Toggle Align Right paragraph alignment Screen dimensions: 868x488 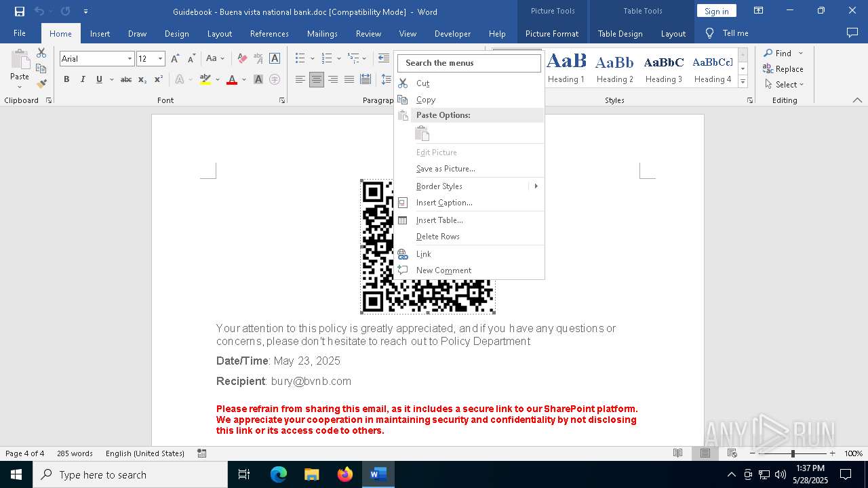coord(333,79)
